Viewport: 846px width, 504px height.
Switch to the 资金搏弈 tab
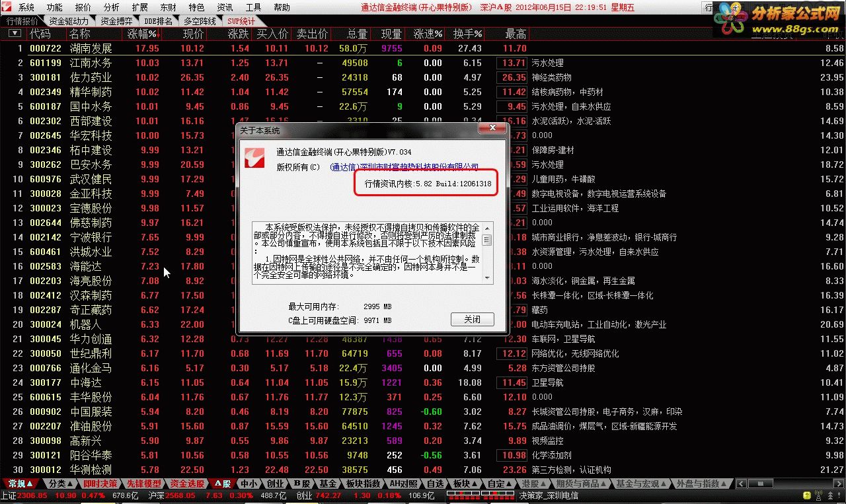tap(116, 21)
